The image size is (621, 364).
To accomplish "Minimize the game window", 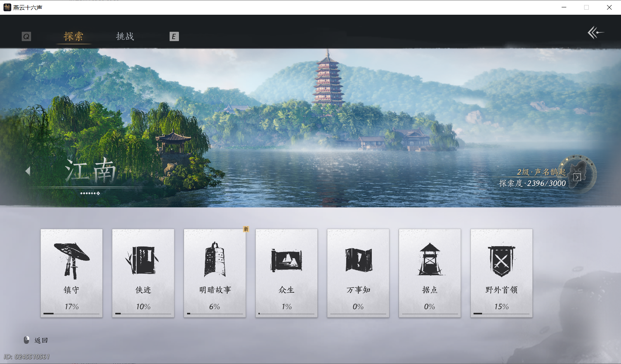I will (564, 7).
